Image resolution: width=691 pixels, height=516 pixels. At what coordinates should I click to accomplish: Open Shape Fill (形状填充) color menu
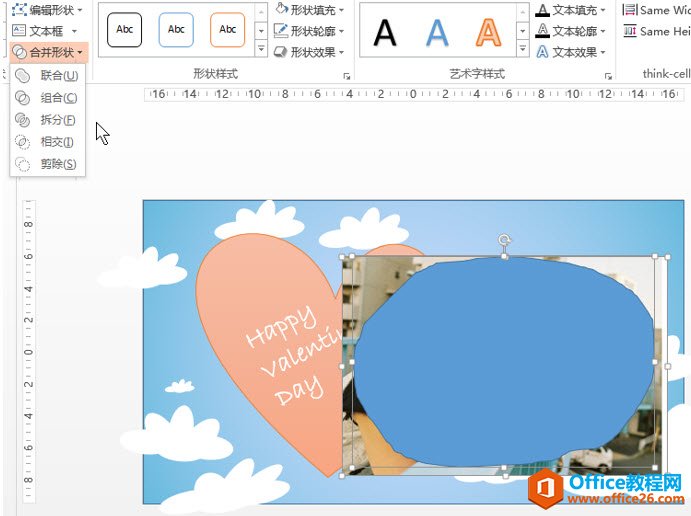[310, 10]
